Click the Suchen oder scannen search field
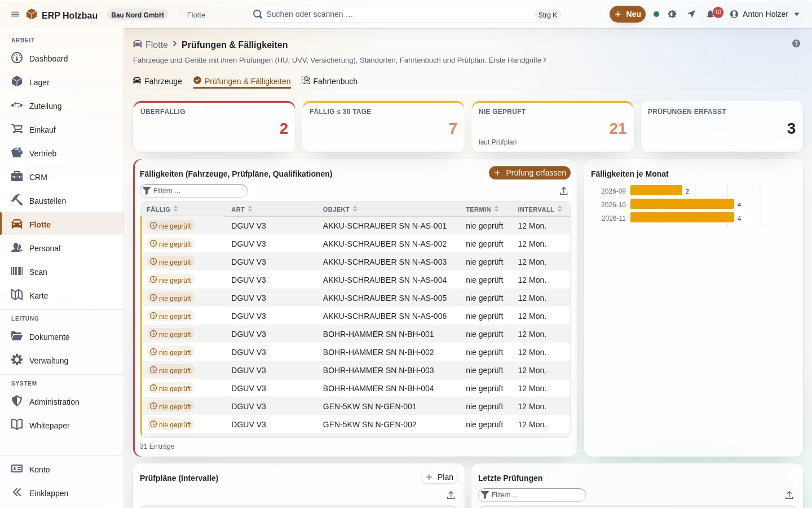Viewport: 812px width, 508px height. [x=407, y=14]
